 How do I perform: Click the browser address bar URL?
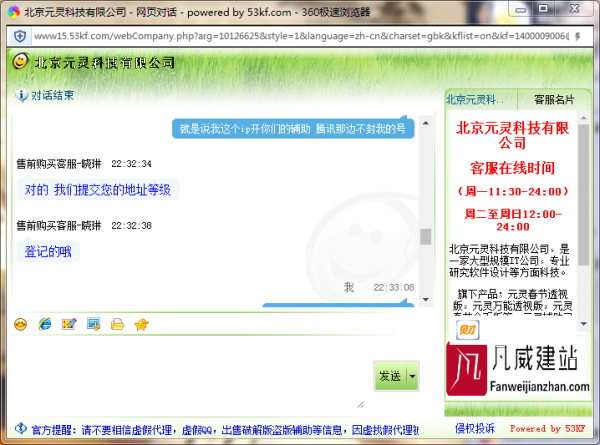click(x=302, y=36)
